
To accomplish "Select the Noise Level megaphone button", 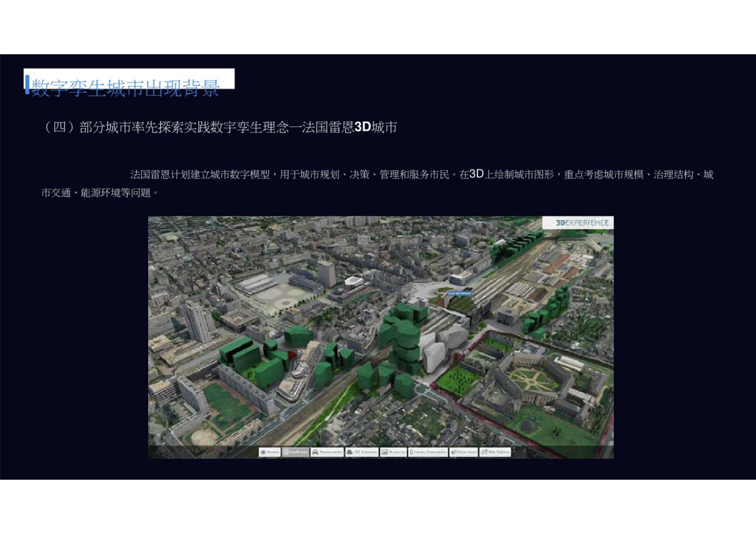I will point(464,452).
